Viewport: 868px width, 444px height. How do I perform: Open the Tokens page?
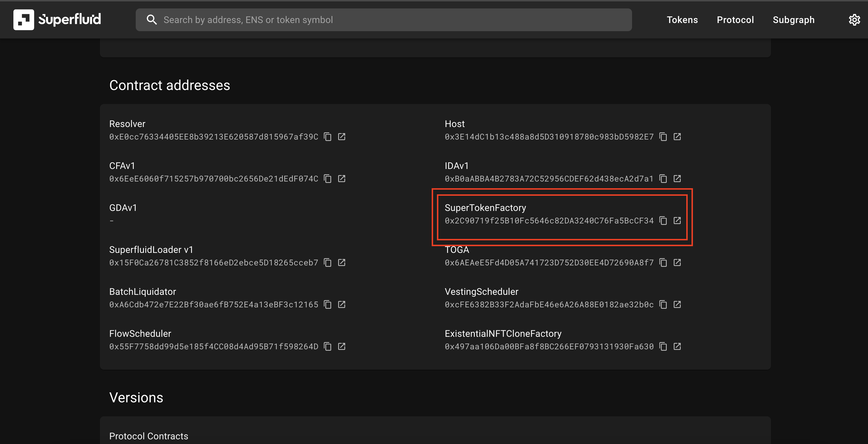(682, 20)
